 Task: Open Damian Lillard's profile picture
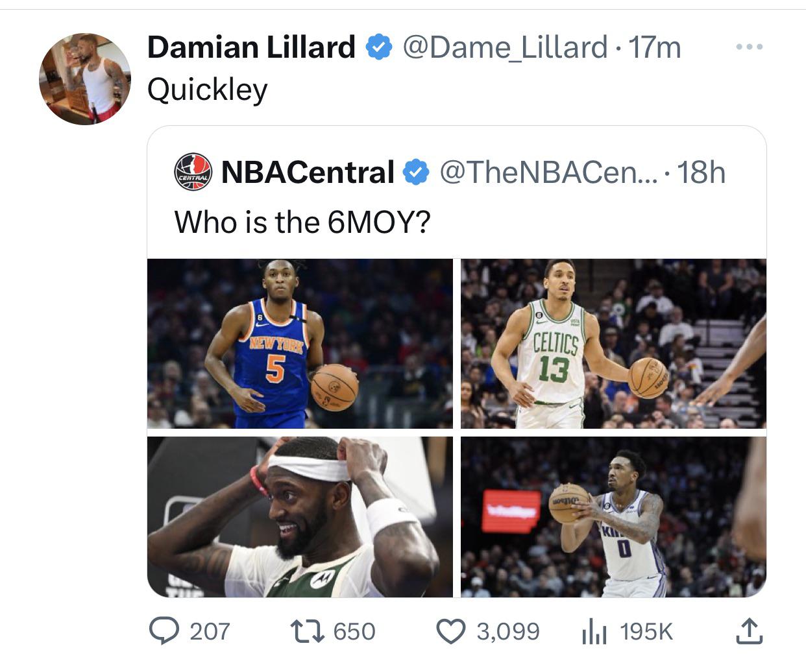[85, 79]
